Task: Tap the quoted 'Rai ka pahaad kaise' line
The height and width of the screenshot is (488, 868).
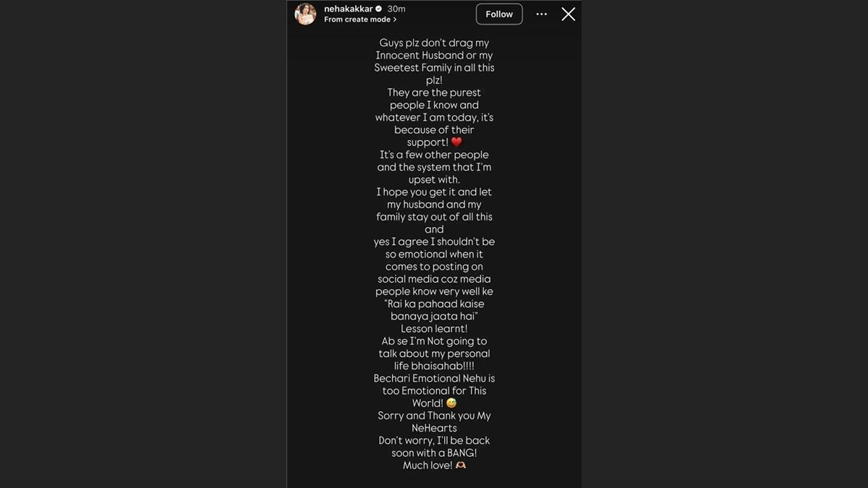Action: pyautogui.click(x=434, y=304)
